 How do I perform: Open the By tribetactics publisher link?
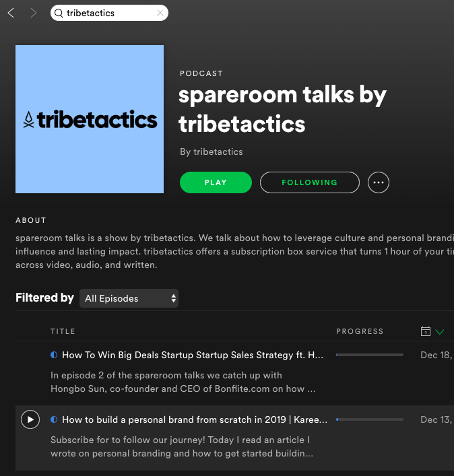[212, 151]
